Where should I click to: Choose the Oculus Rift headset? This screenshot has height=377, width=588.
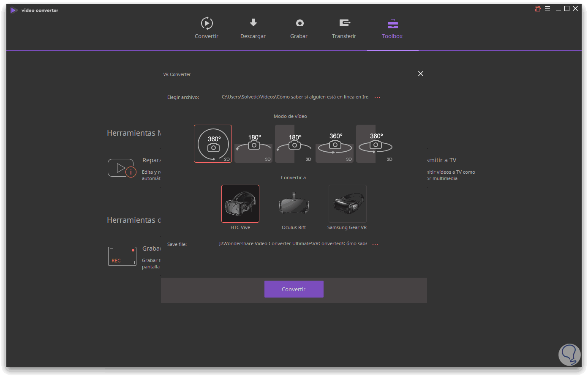(294, 204)
